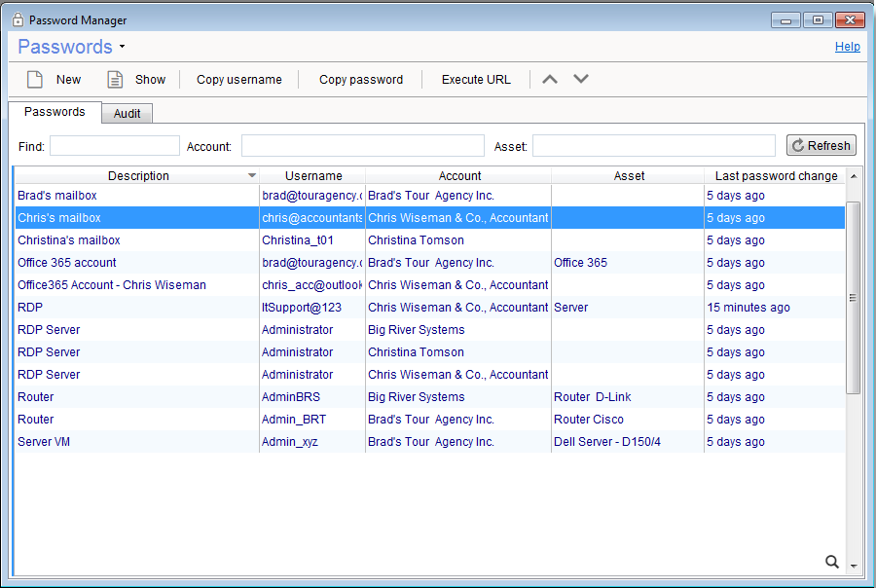Click the magnifier search icon in the grid
The width and height of the screenshot is (876, 588).
(832, 561)
